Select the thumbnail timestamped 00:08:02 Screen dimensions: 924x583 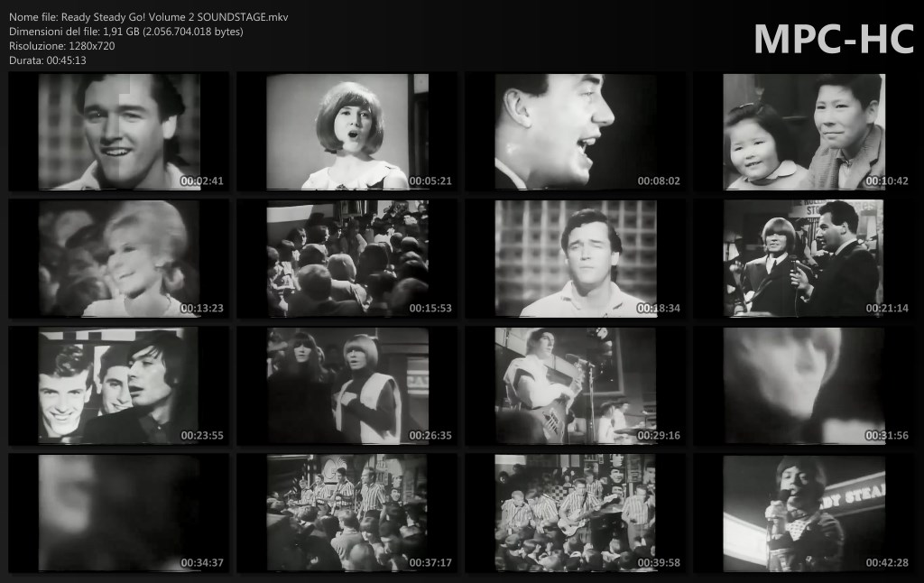pos(576,132)
